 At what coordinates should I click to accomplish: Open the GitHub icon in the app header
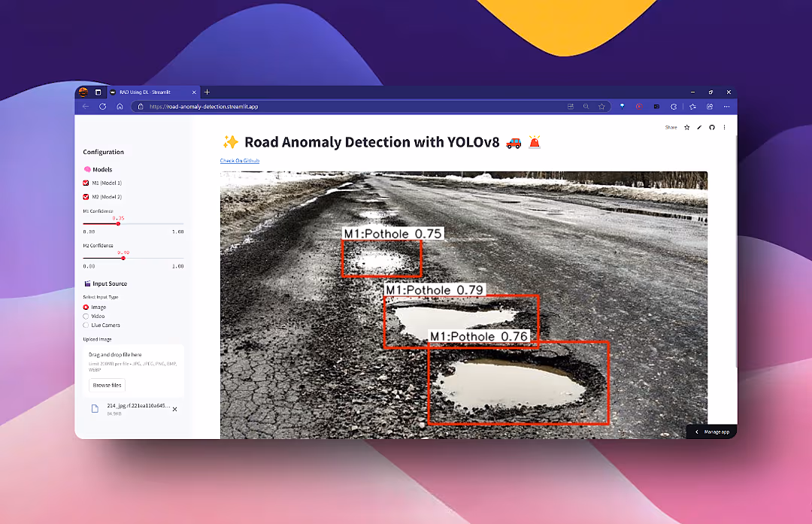point(711,127)
